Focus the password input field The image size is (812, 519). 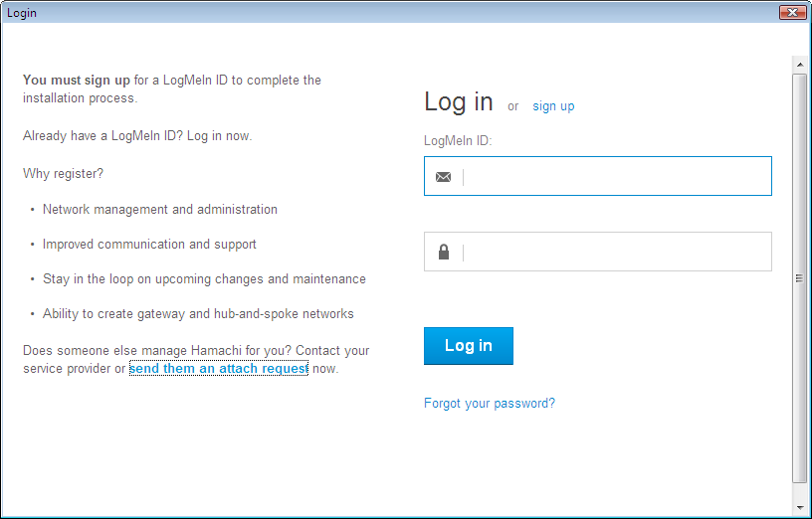(598, 252)
